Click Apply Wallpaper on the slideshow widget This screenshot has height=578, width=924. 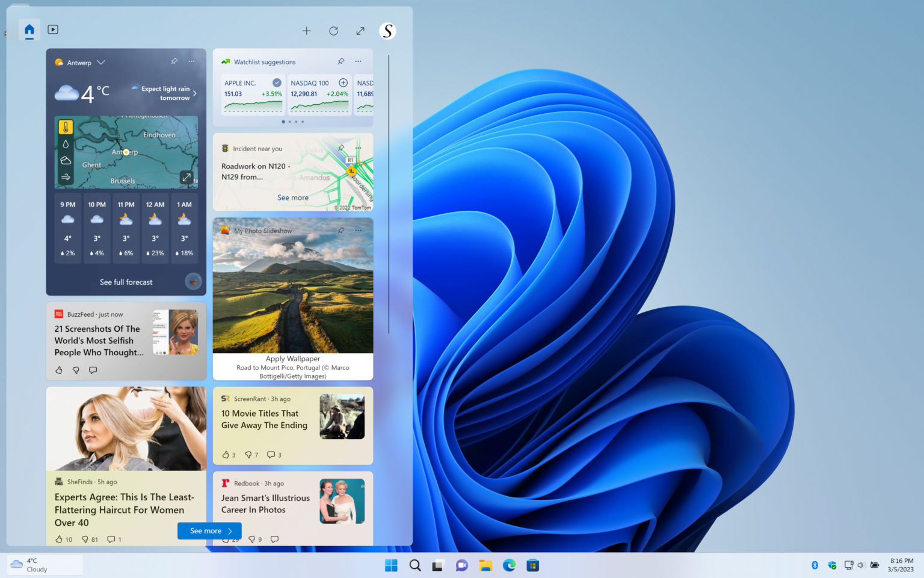(293, 358)
